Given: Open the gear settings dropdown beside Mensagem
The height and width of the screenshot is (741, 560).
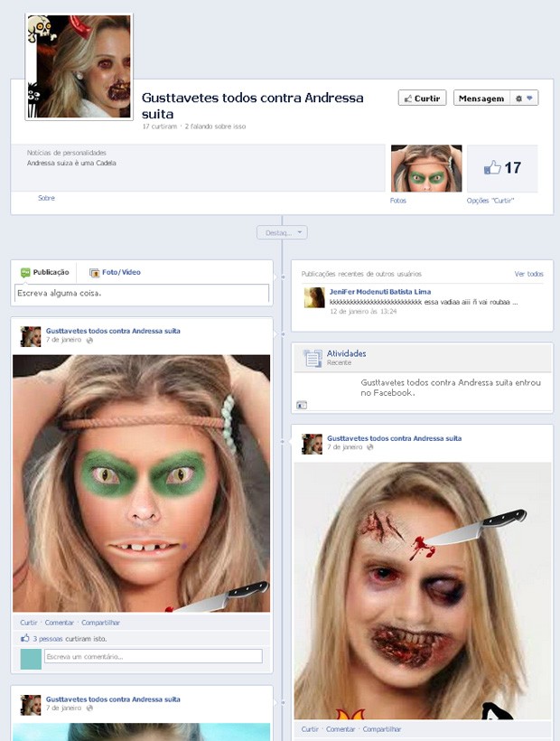Looking at the screenshot, I should click(524, 98).
